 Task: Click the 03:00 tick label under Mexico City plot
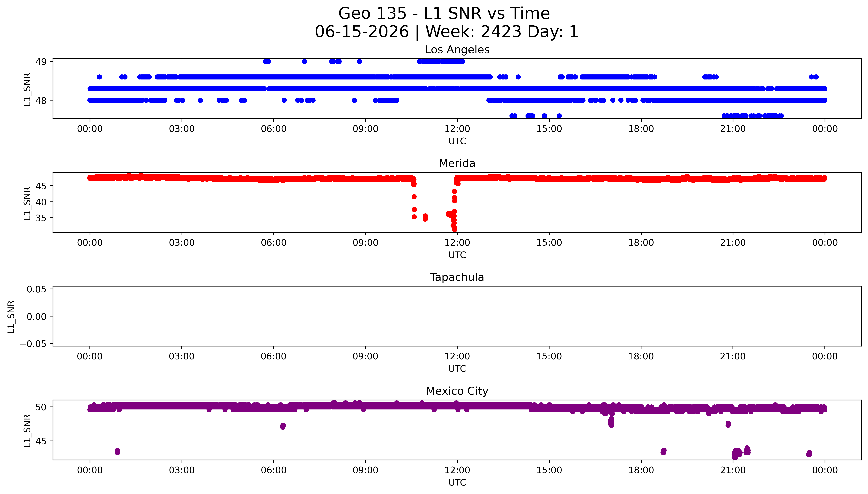coord(182,470)
